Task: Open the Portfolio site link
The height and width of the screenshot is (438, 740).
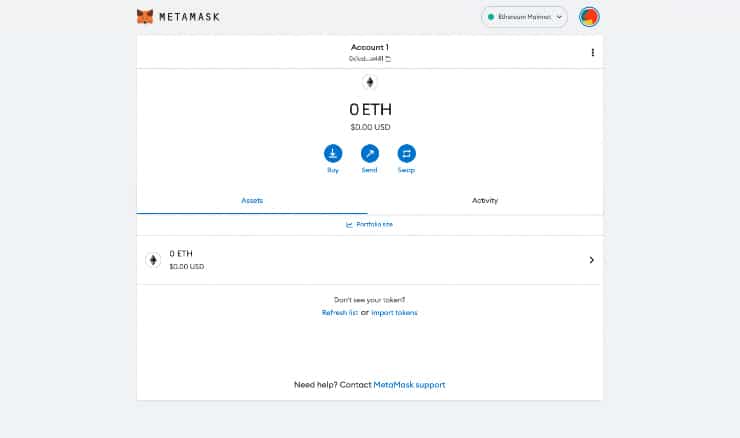Action: (x=370, y=224)
